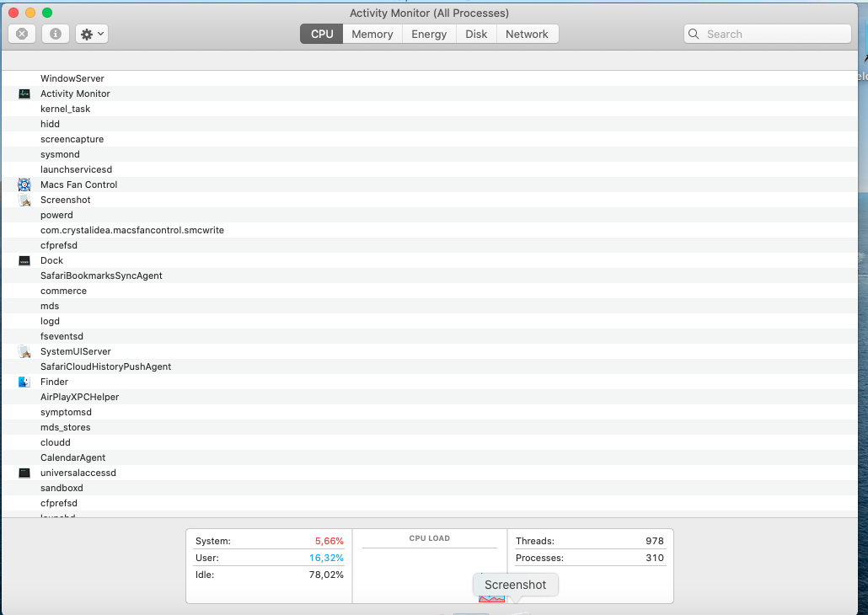Select the Screenshot process name in list
The image size is (868, 615).
pyautogui.click(x=66, y=200)
